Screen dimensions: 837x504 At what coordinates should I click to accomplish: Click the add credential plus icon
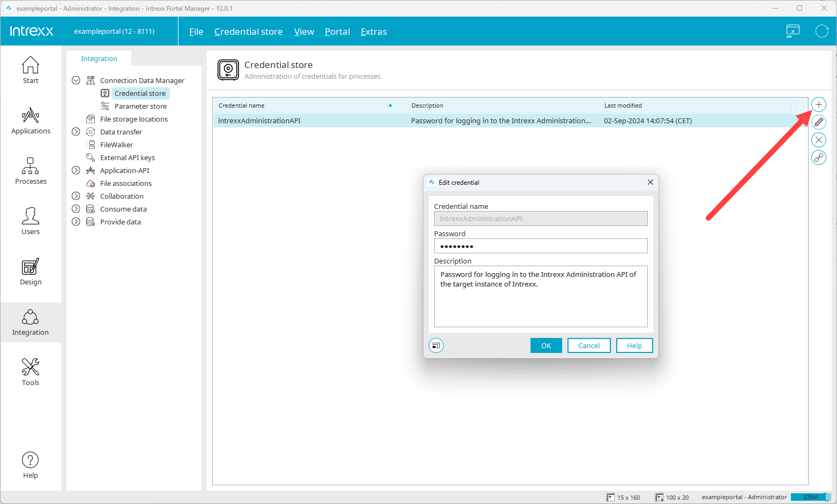coord(819,104)
